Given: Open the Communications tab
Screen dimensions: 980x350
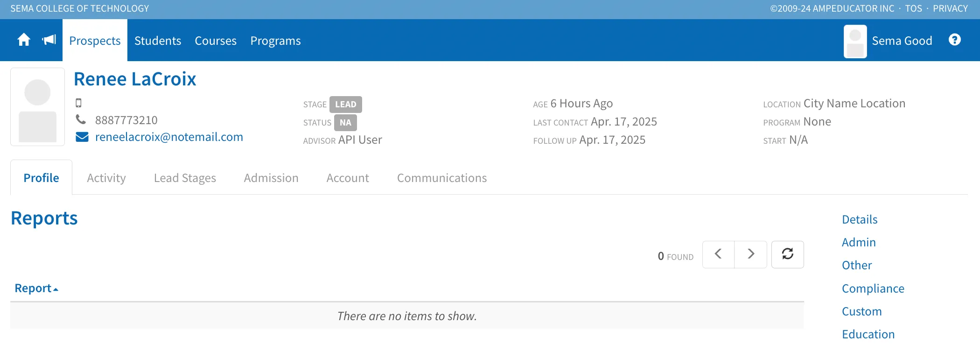Looking at the screenshot, I should tap(442, 178).
